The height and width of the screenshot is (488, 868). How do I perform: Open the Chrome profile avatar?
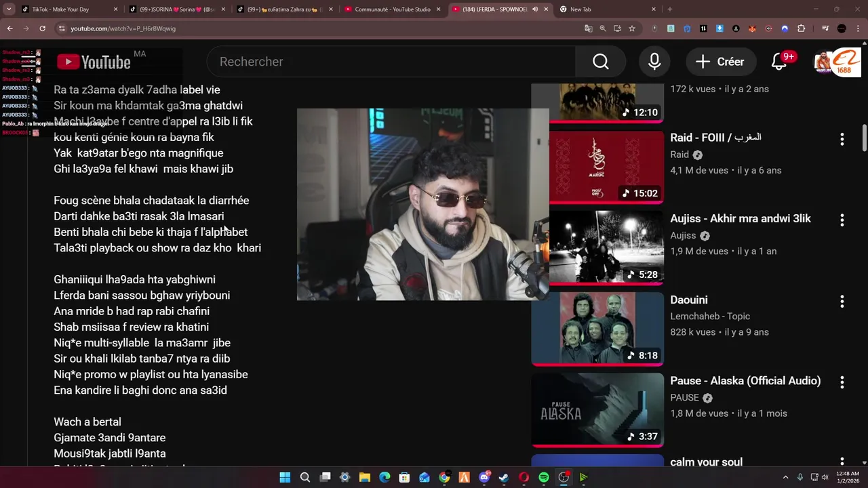[842, 28]
